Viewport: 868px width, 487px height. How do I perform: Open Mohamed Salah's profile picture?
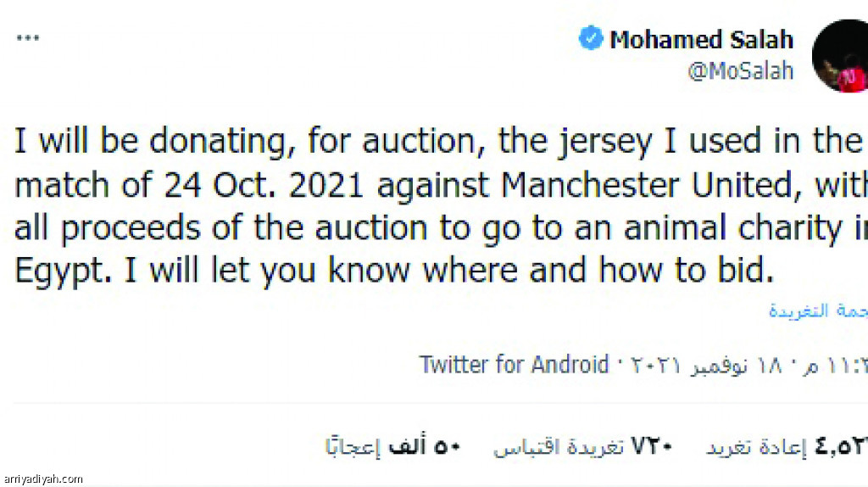(x=840, y=56)
